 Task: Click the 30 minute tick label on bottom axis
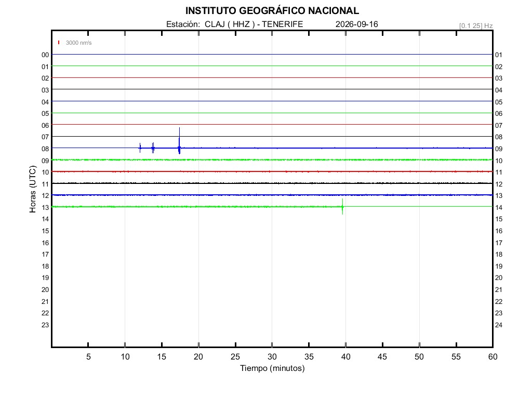(272, 356)
